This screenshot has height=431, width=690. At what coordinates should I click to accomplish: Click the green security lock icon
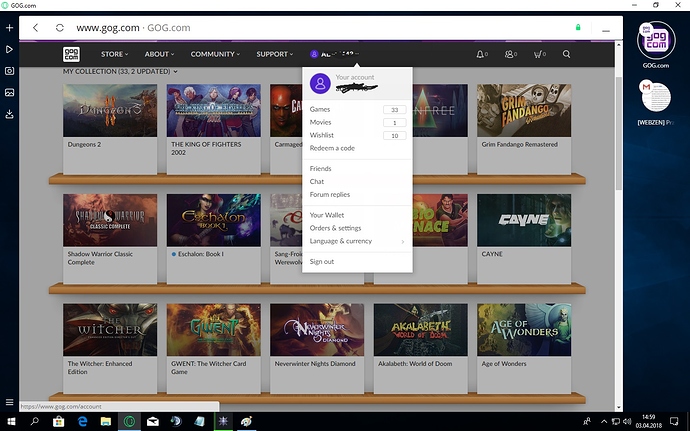click(578, 27)
